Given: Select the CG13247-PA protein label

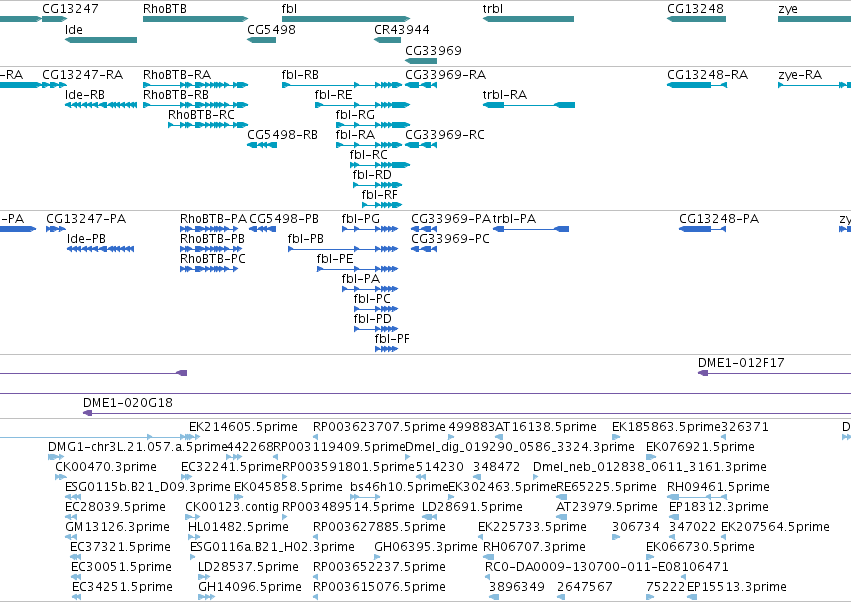Looking at the screenshot, I should [x=86, y=219].
